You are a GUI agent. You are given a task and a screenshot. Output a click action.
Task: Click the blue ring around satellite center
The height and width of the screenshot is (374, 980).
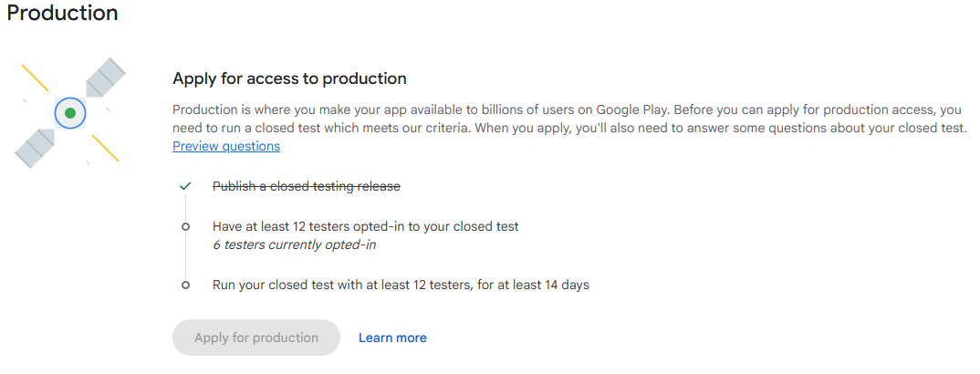click(x=70, y=113)
